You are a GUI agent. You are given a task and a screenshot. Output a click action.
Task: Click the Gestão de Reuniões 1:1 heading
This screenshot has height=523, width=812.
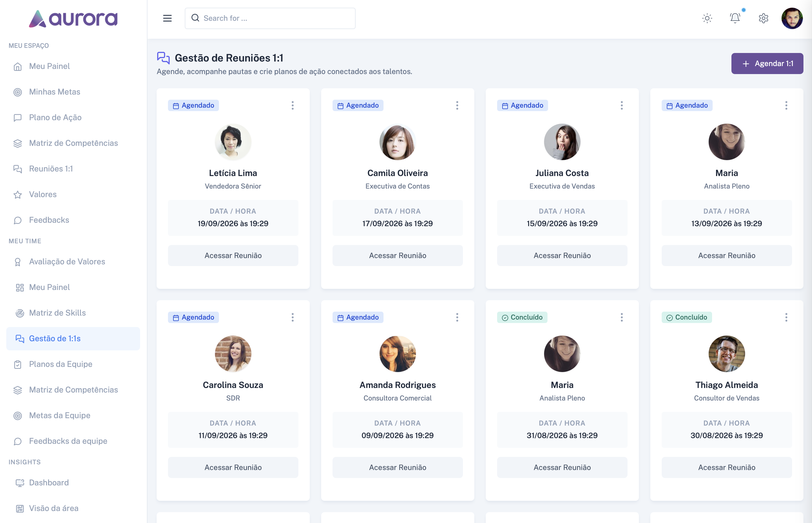click(x=229, y=58)
